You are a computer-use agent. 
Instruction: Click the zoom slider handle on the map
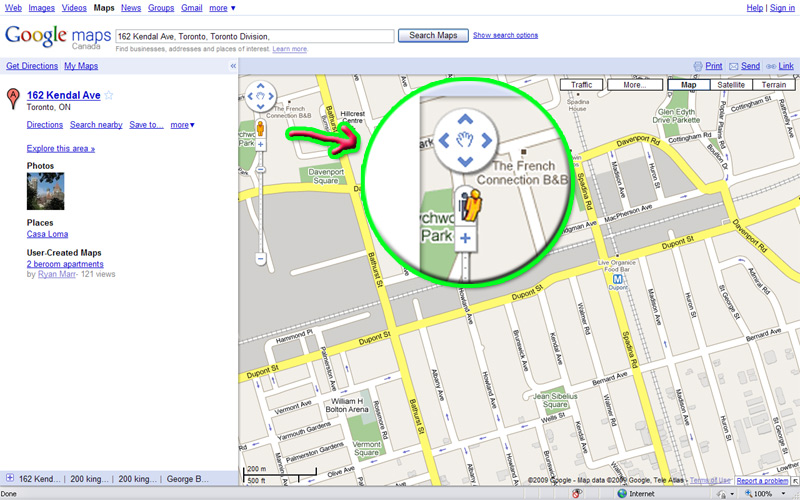[x=260, y=169]
